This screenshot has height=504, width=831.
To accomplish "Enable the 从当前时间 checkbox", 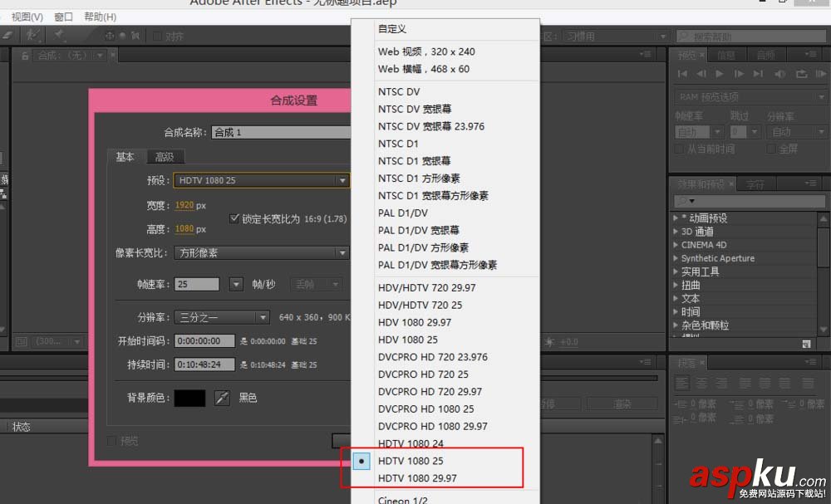I will [679, 149].
